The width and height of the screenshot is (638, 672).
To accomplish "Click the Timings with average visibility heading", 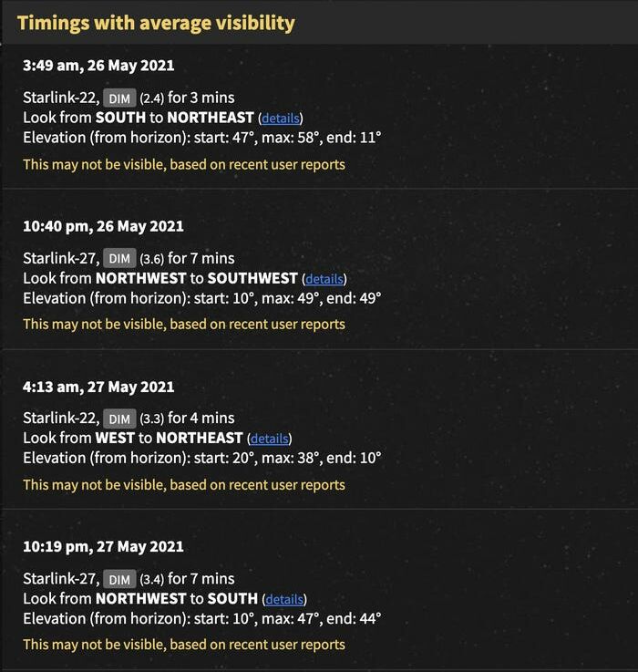I will coord(156,23).
